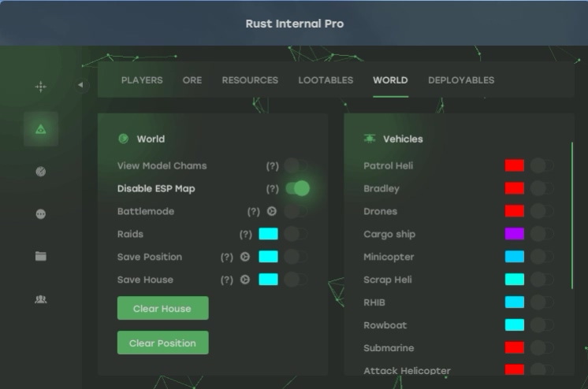Viewport: 588px width, 389px height.
Task: Open the radar gauge sidebar section
Action: tap(40, 172)
